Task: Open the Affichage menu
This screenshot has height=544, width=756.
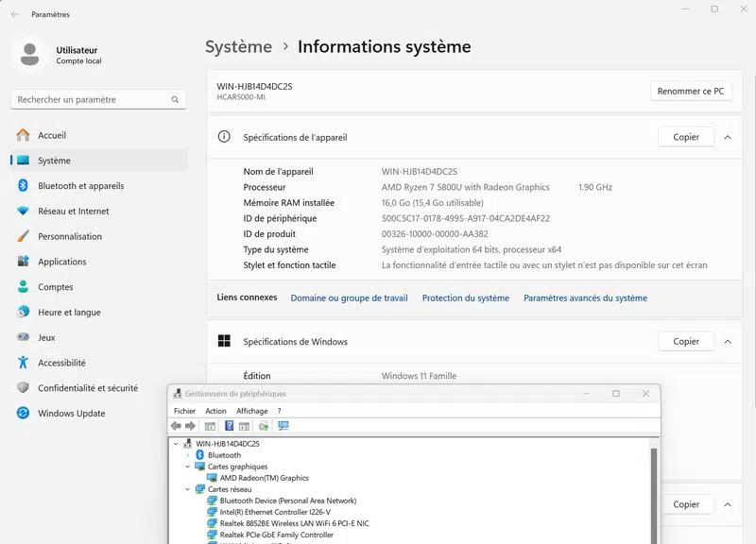Action: click(251, 411)
